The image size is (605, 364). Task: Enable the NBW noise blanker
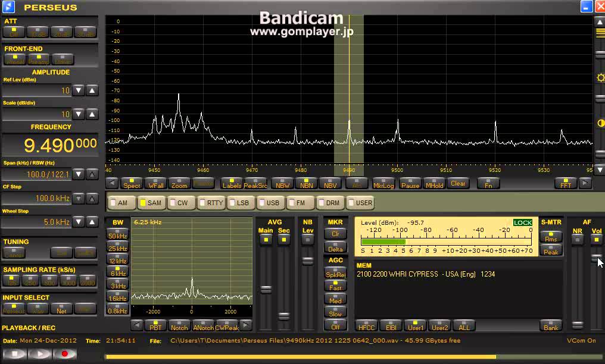click(x=282, y=183)
